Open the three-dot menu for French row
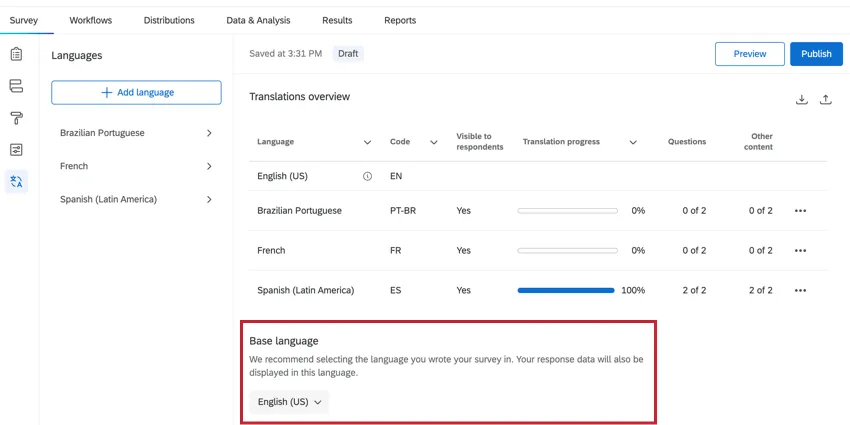The image size is (850, 425). click(x=800, y=251)
